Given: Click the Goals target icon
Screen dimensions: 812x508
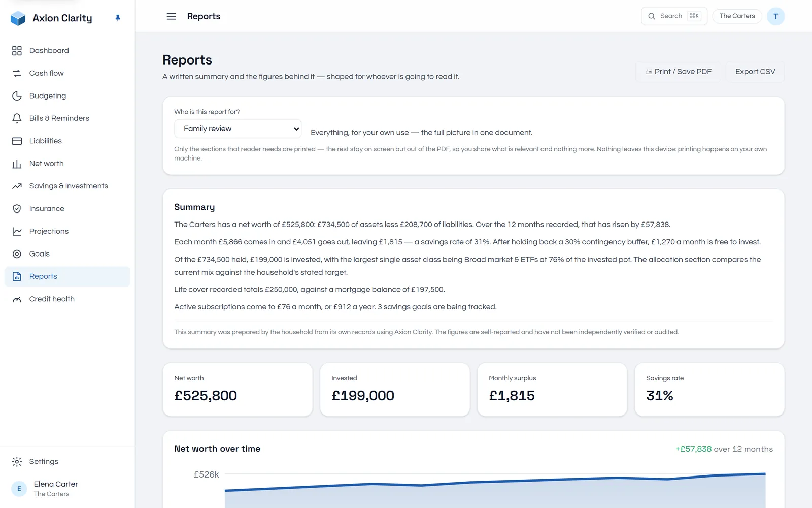Looking at the screenshot, I should tap(17, 254).
